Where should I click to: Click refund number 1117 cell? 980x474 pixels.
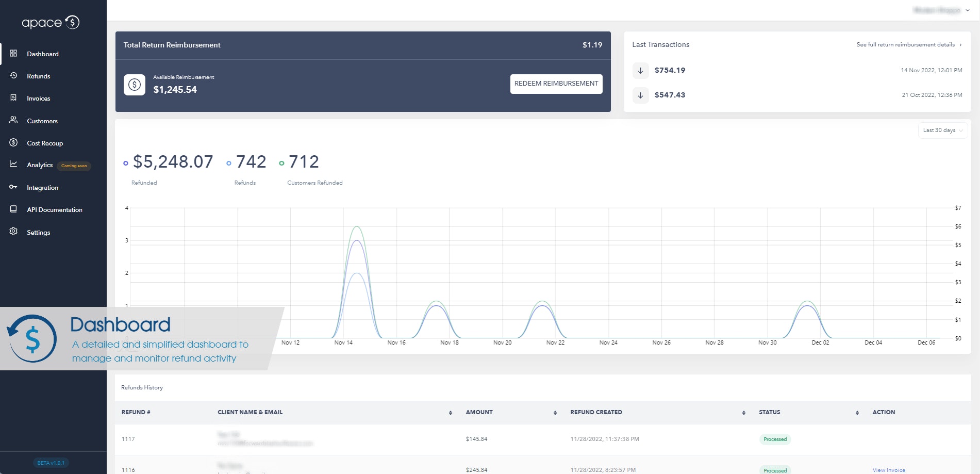pos(128,439)
